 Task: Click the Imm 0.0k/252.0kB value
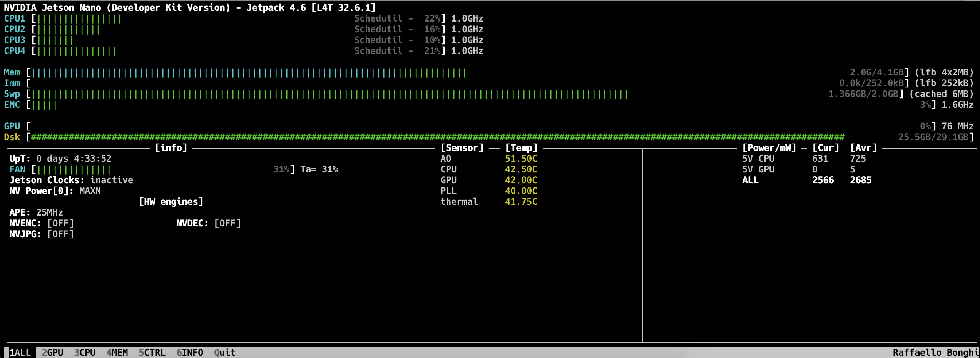[x=871, y=83]
